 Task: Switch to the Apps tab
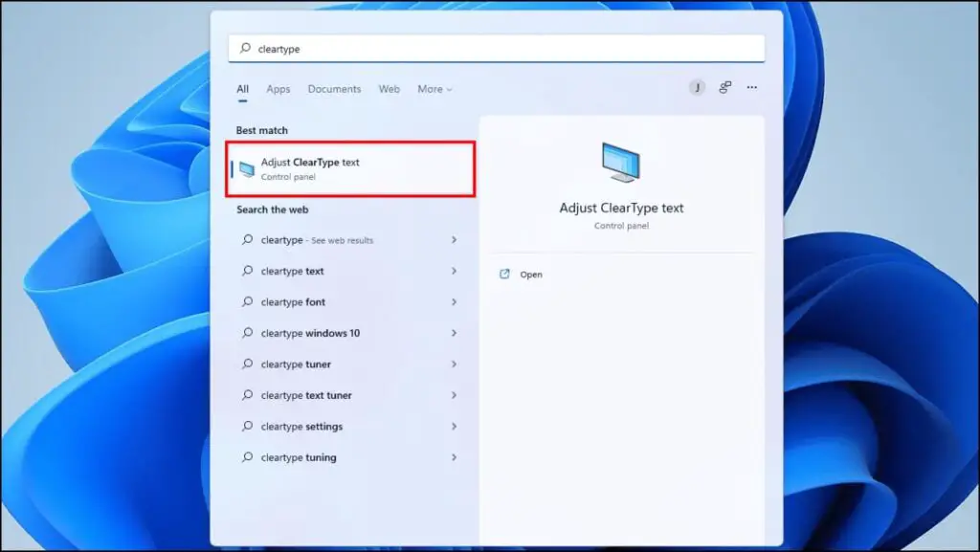[x=278, y=89]
